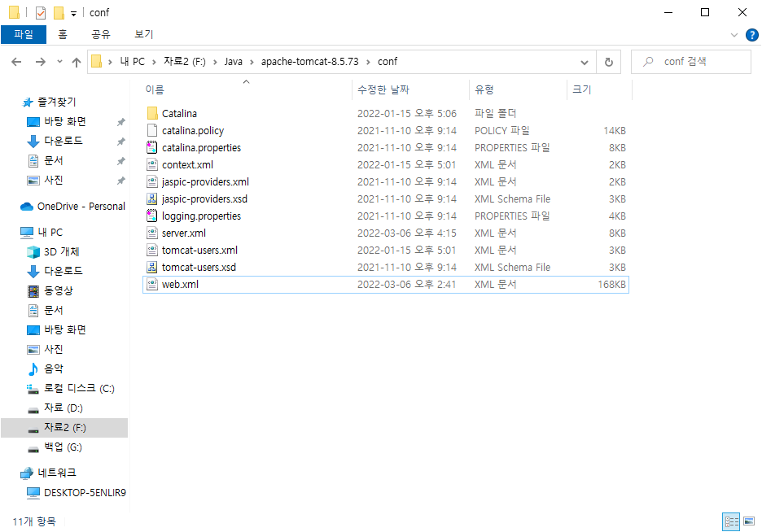Select the web.xml file icon
Image resolution: width=762 pixels, height=532 pixels.
pos(152,284)
